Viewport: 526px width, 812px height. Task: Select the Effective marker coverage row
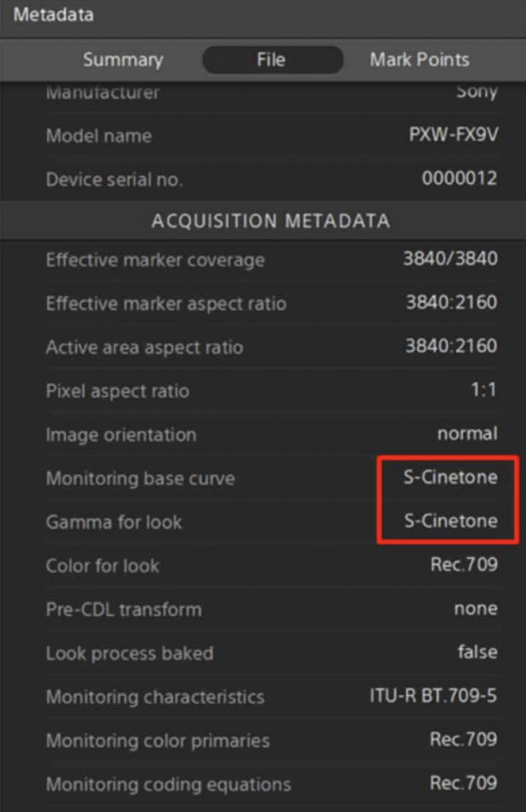(x=155, y=260)
